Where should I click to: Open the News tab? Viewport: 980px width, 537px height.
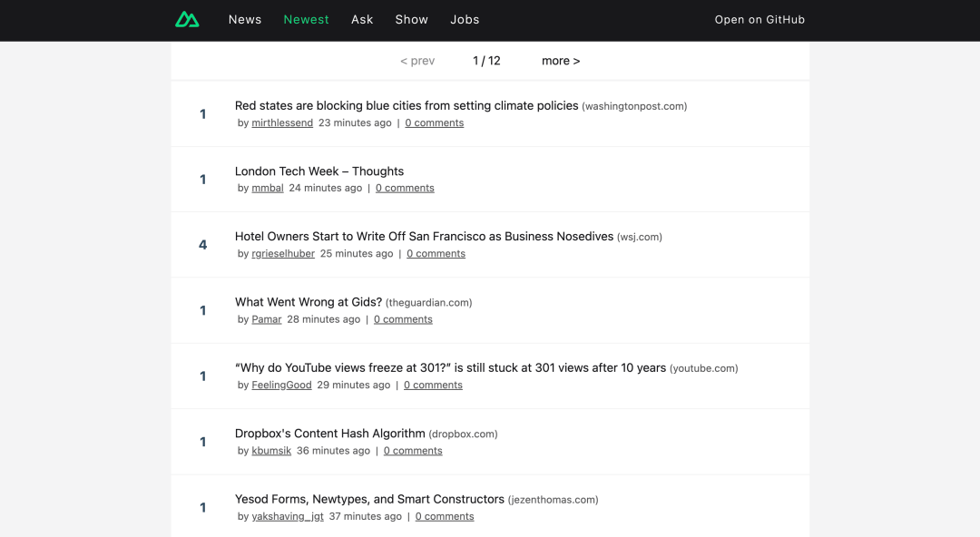pos(245,19)
